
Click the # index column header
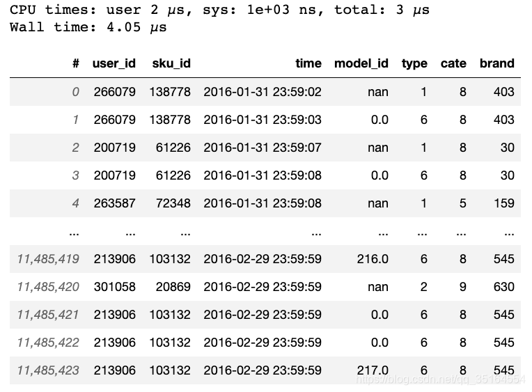coord(75,63)
